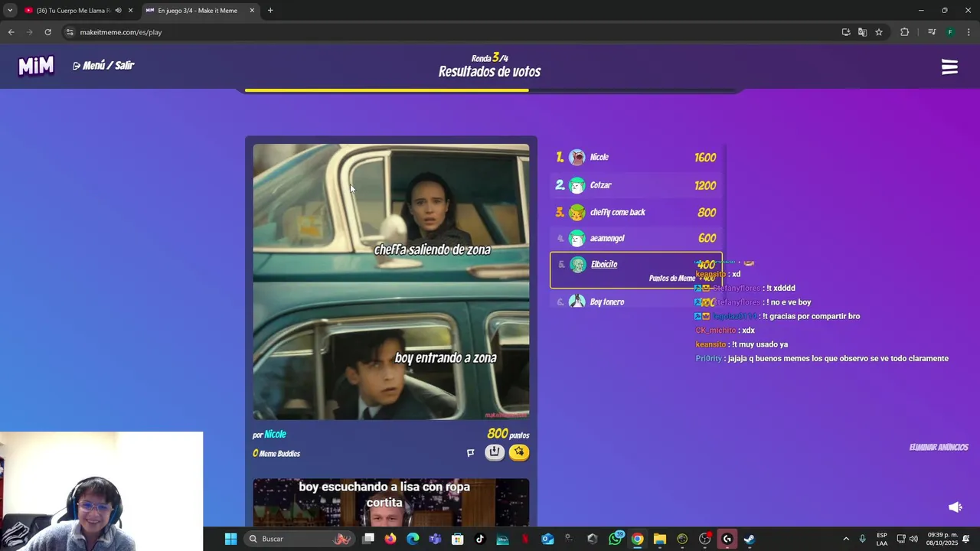The image size is (980, 551).
Task: Click the install app icon in address bar
Action: click(846, 32)
